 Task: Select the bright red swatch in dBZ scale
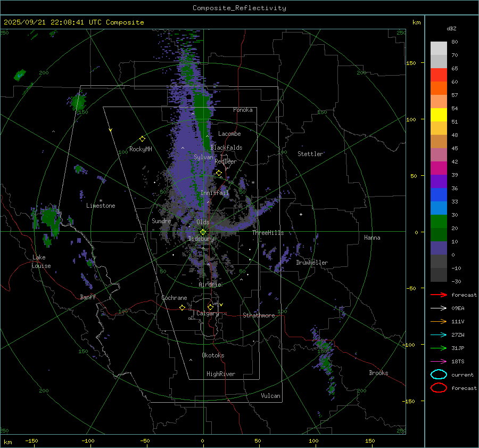coord(439,75)
